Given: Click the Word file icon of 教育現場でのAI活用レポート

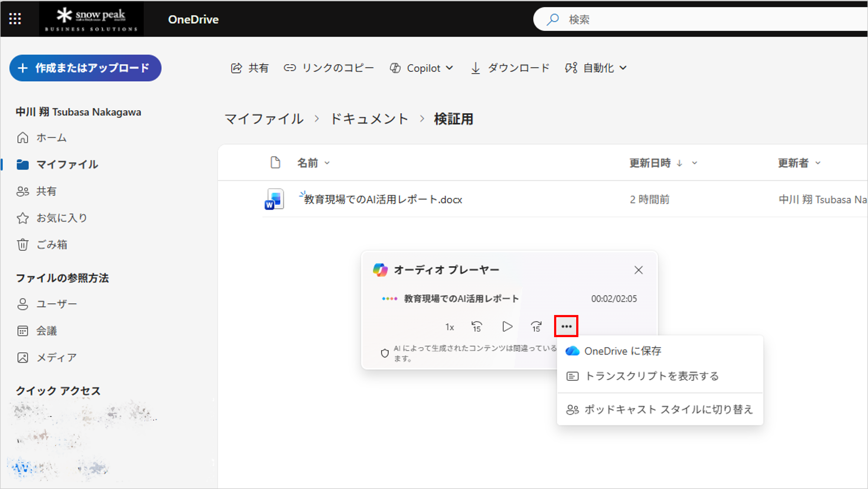Looking at the screenshot, I should [274, 199].
